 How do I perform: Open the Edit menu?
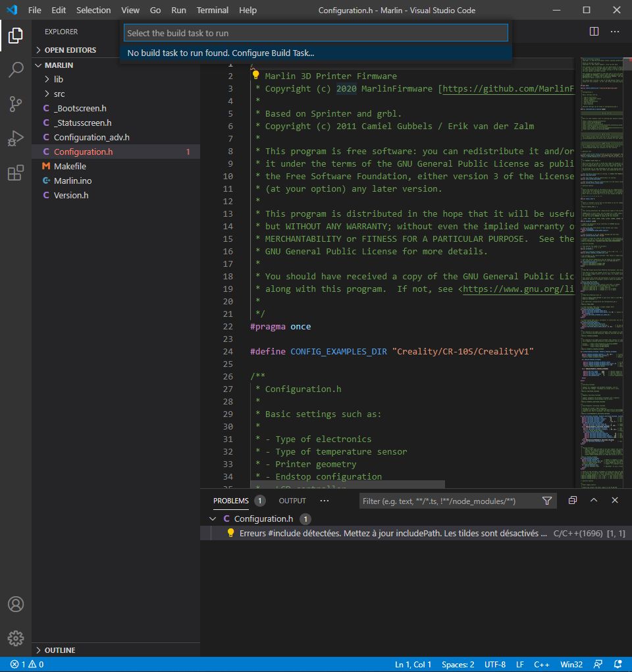pyautogui.click(x=59, y=10)
